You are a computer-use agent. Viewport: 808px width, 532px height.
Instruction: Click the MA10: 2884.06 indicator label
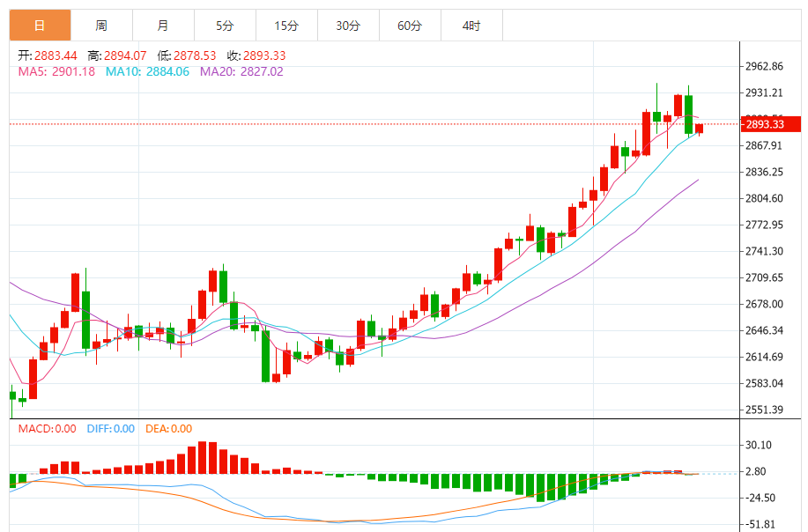click(x=147, y=71)
